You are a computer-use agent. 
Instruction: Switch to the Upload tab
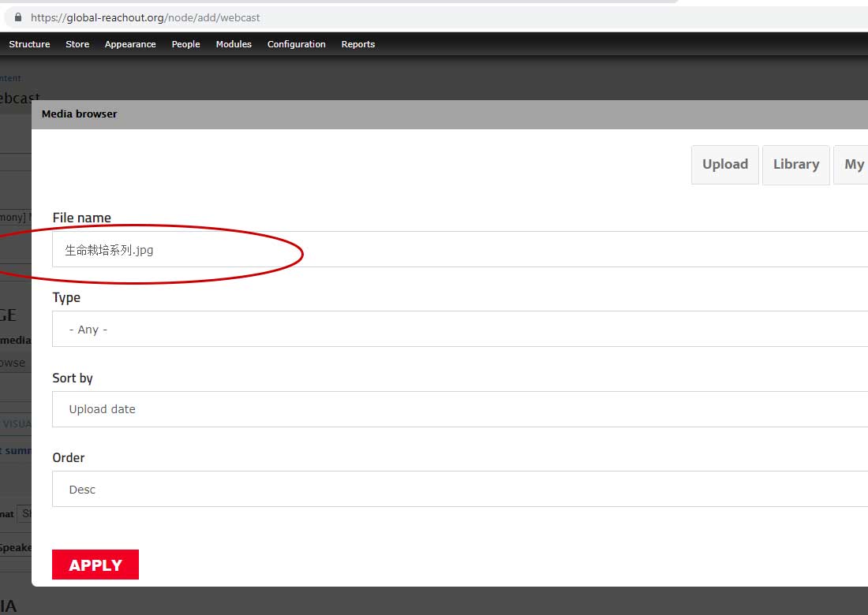725,165
